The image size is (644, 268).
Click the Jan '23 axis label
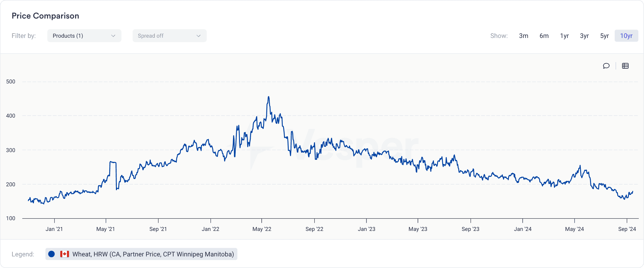coord(366,229)
